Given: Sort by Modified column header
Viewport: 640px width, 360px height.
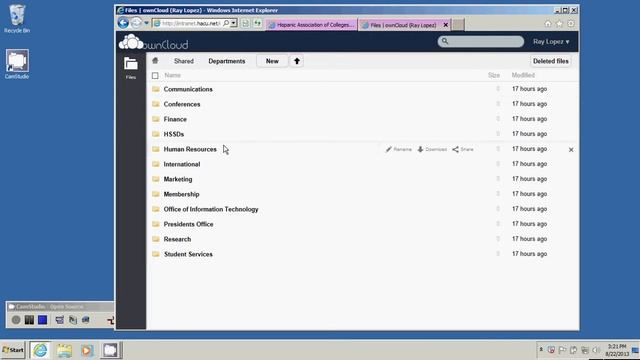Looking at the screenshot, I should [523, 76].
